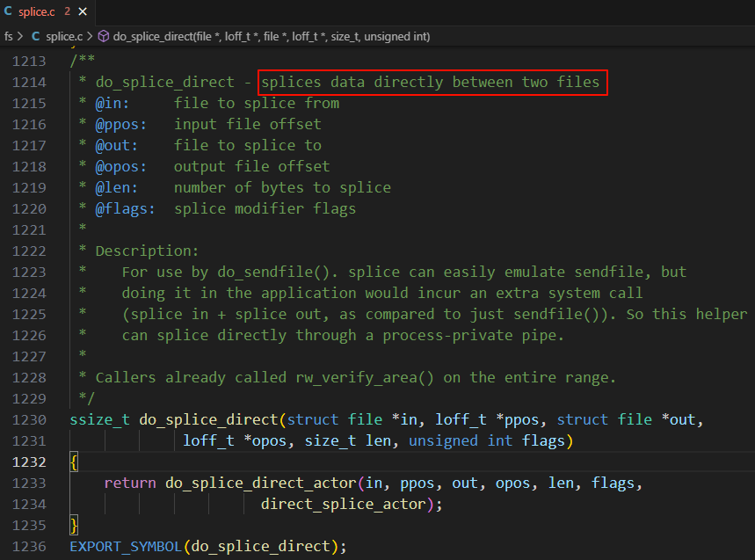The width and height of the screenshot is (755, 560).
Task: Click the "*ppos" parameter in the function signature
Action: pos(517,420)
